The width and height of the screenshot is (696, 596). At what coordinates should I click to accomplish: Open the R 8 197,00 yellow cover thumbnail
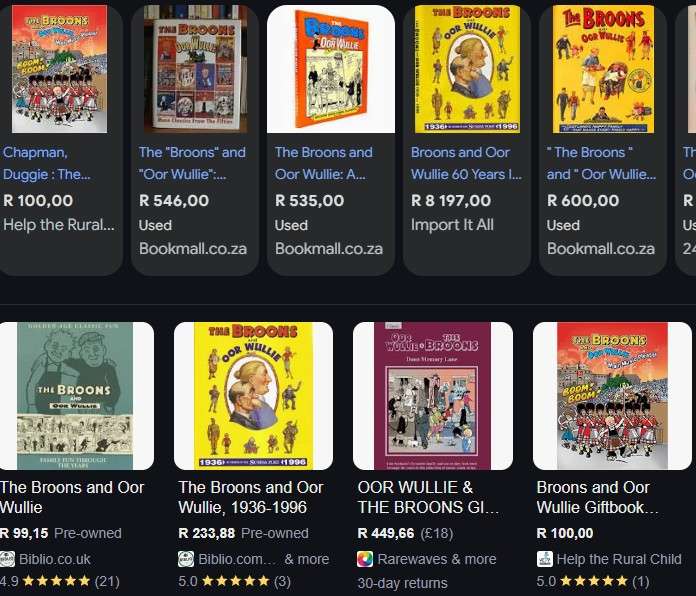point(467,69)
